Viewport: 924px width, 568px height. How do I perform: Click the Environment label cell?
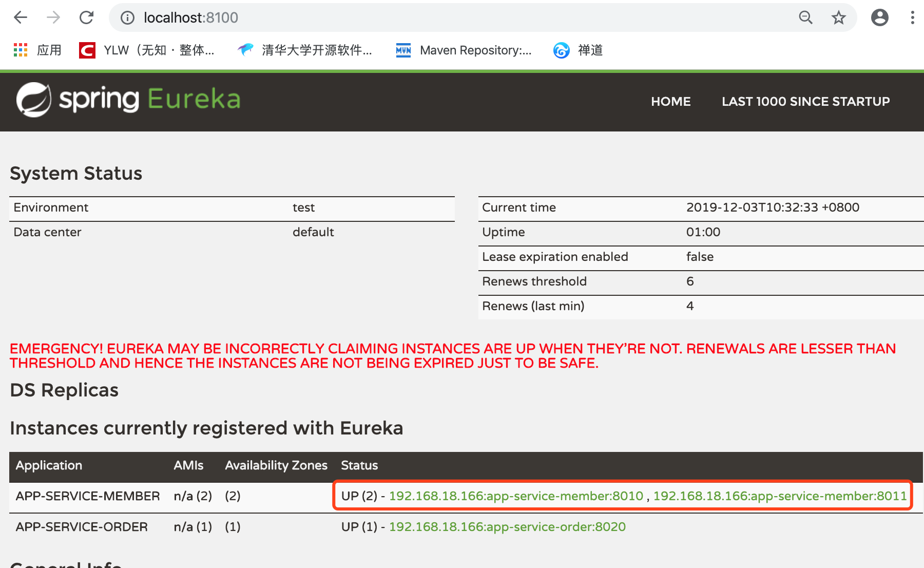pos(51,207)
